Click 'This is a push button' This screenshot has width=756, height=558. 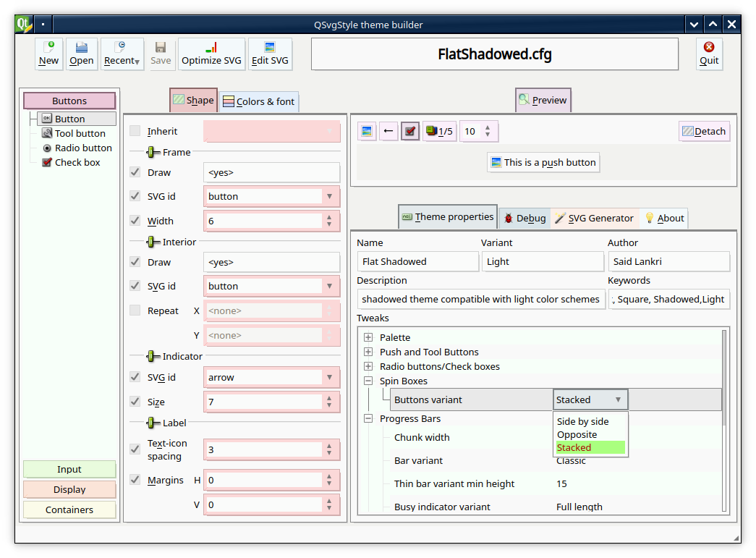(543, 163)
